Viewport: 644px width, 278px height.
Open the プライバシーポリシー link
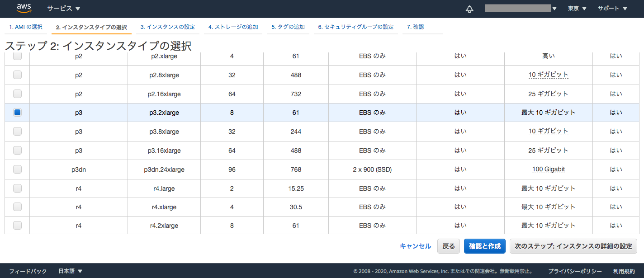point(575,271)
